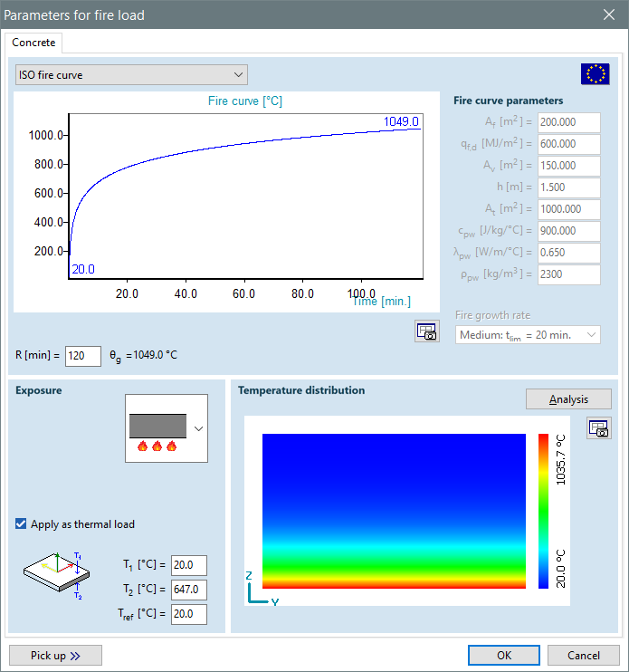
Task: Click the T1 temperature field
Action: [x=189, y=565]
